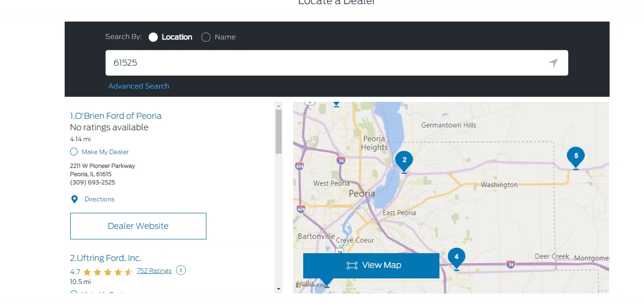Select map pin number 5

[x=576, y=158]
